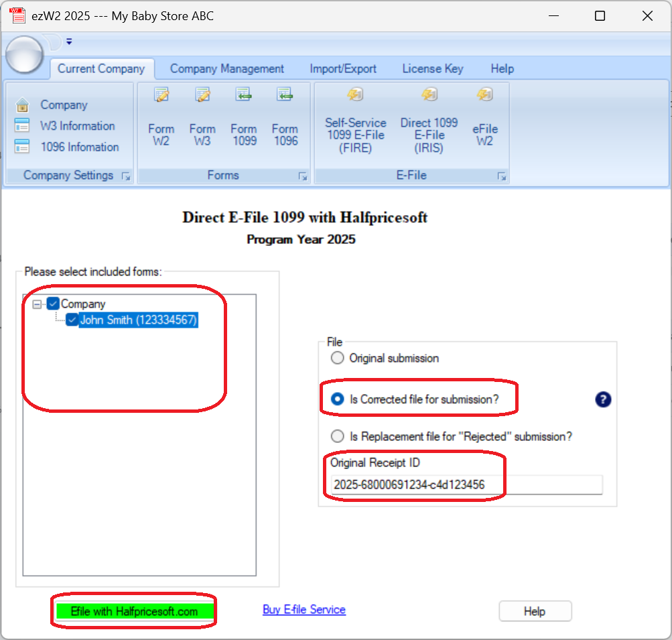This screenshot has height=640, width=672.
Task: Follow the Buy E-file Service link
Action: [x=304, y=610]
